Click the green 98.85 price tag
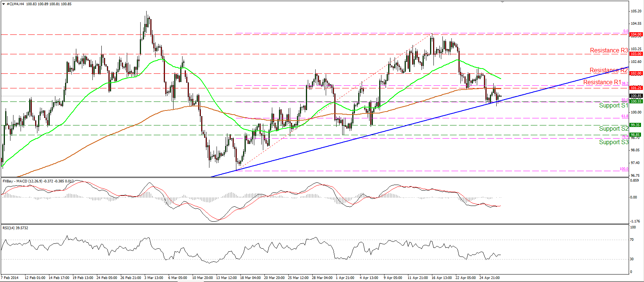Viewport: 644px width, 282px height. click(x=635, y=134)
